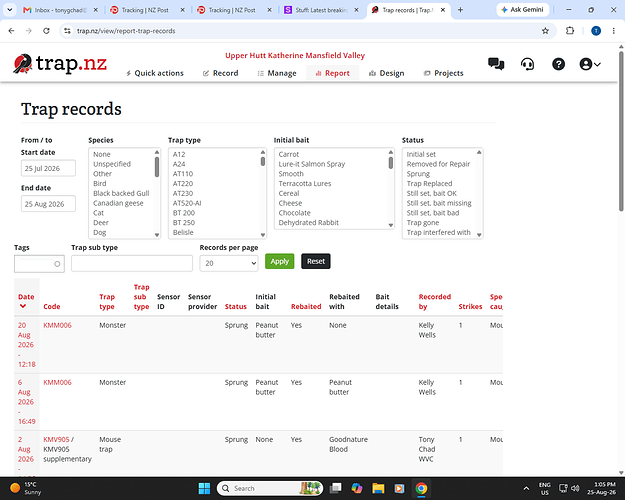Open a new browser tab
625x500 pixels.
[x=460, y=10]
